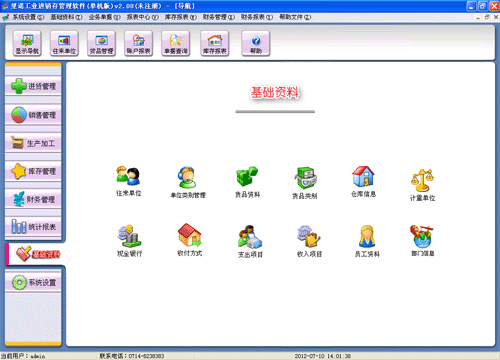Click the 账户报表 toolbar button
The image size is (500, 360).
point(138,43)
